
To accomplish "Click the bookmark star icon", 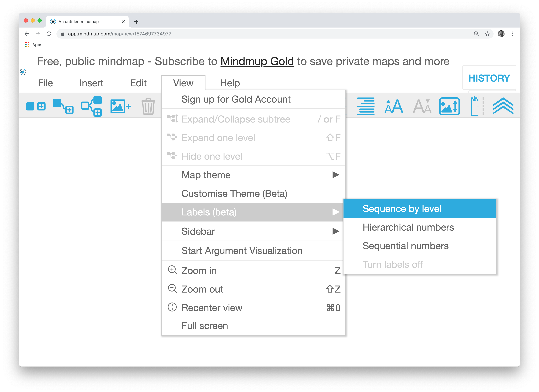I will 487,34.
